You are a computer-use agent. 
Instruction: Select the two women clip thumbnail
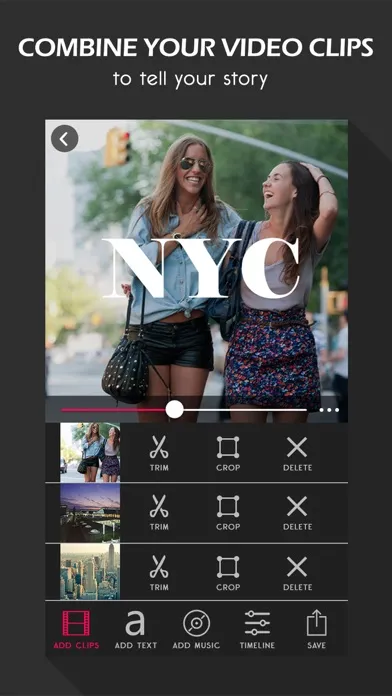[x=90, y=452]
